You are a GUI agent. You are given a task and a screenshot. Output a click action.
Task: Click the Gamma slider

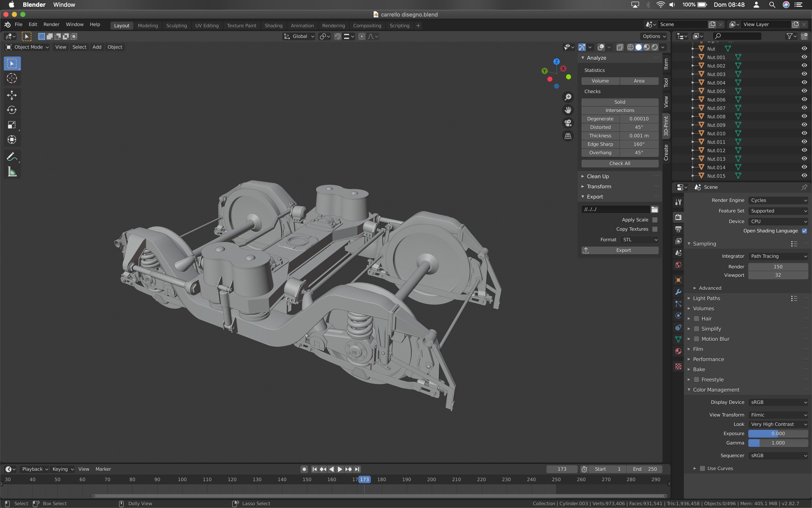pyautogui.click(x=778, y=443)
